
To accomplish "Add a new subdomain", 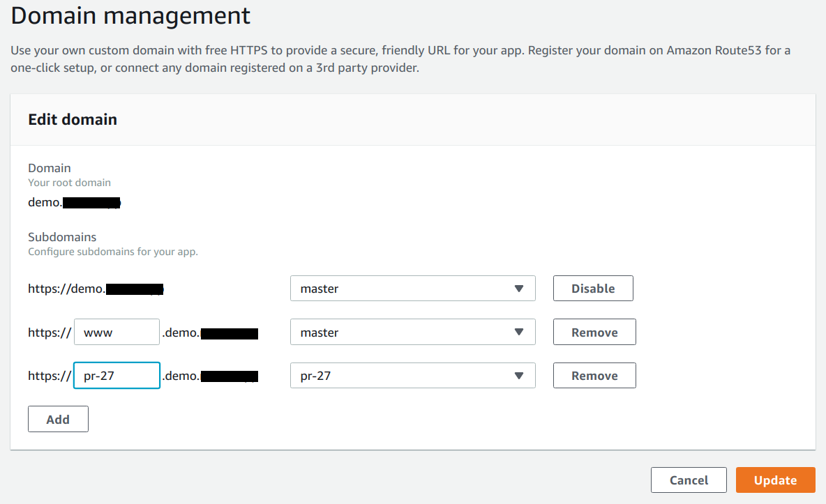I will point(58,418).
